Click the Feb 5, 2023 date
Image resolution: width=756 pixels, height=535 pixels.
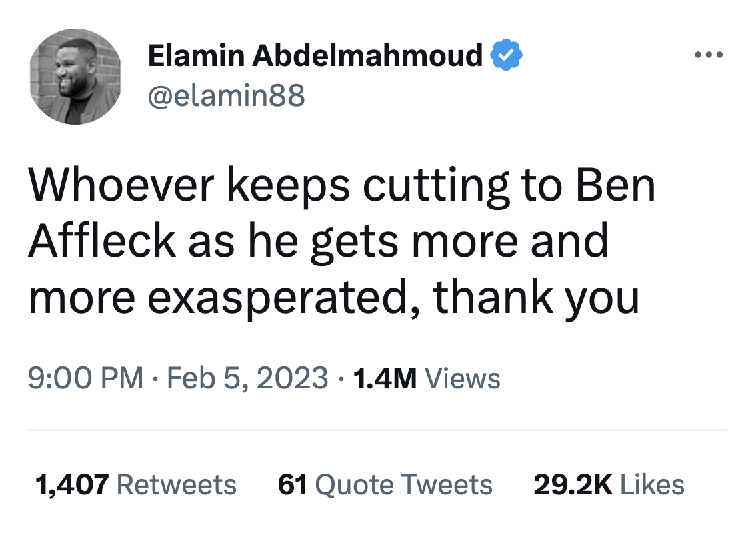click(247, 378)
